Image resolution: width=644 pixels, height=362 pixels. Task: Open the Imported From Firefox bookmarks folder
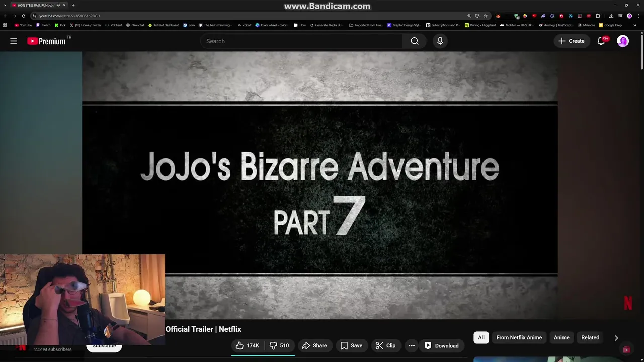(366, 25)
